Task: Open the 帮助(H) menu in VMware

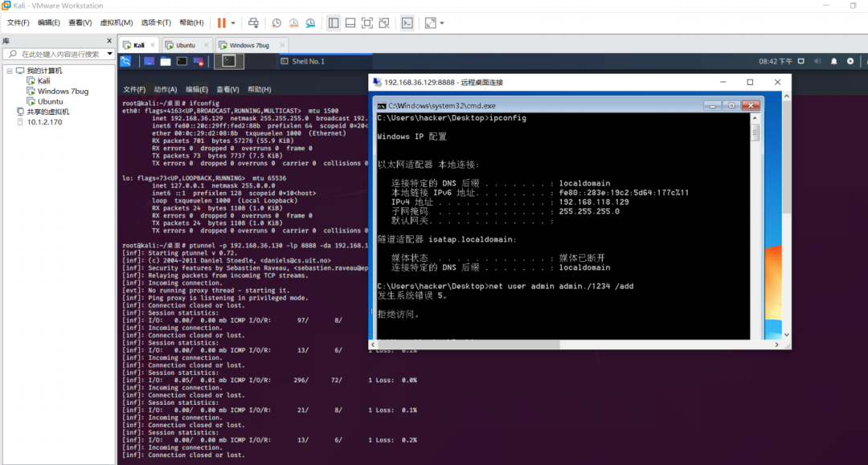Action: coord(191,22)
